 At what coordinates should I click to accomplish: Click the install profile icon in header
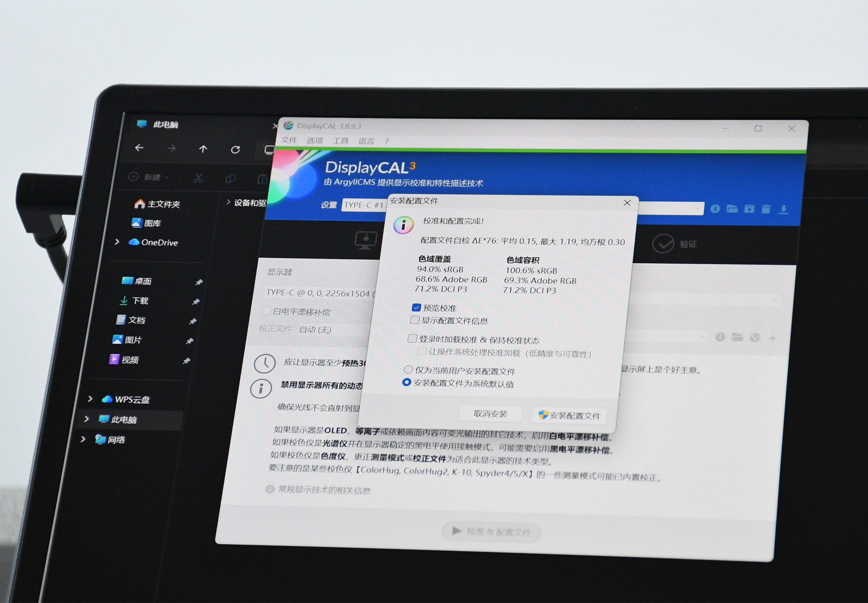point(749,209)
